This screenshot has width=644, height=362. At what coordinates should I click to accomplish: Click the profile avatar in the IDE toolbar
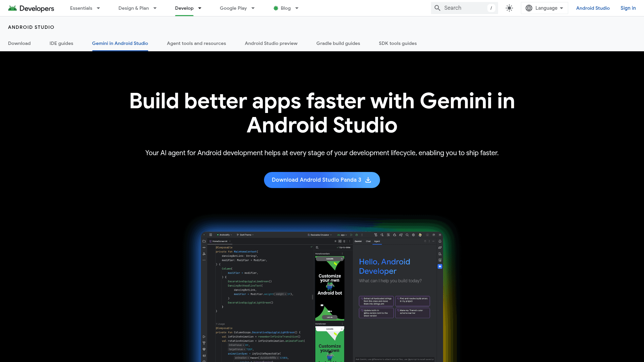pyautogui.click(x=420, y=235)
